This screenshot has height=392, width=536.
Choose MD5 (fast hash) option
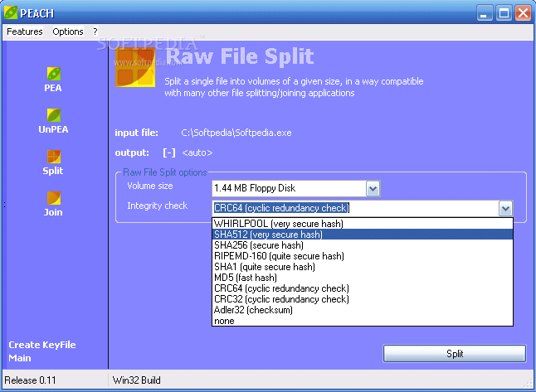[363, 278]
